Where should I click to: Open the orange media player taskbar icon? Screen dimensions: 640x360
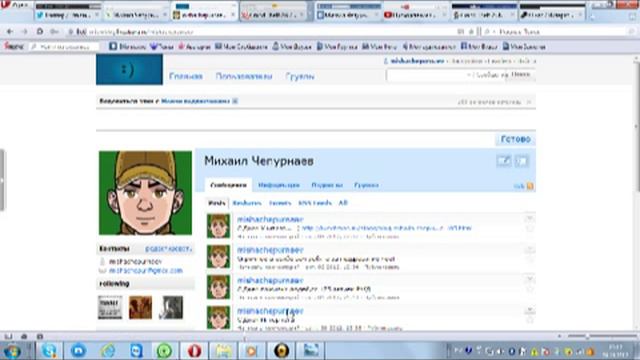(252, 351)
